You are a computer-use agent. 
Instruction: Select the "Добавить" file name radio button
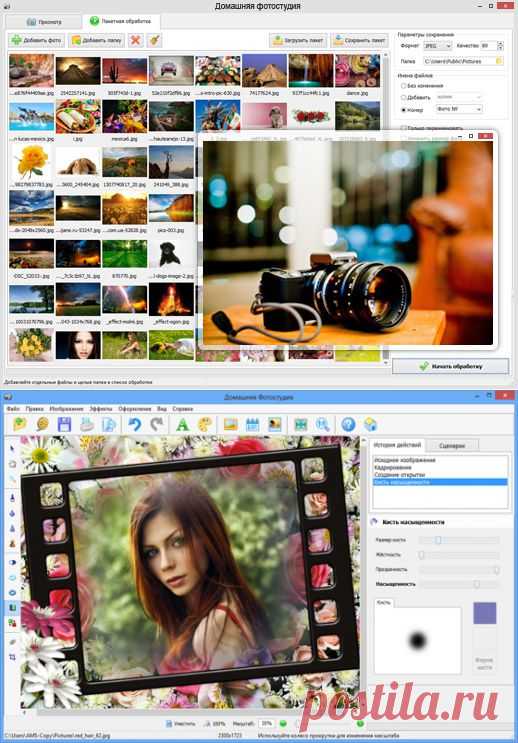(404, 97)
